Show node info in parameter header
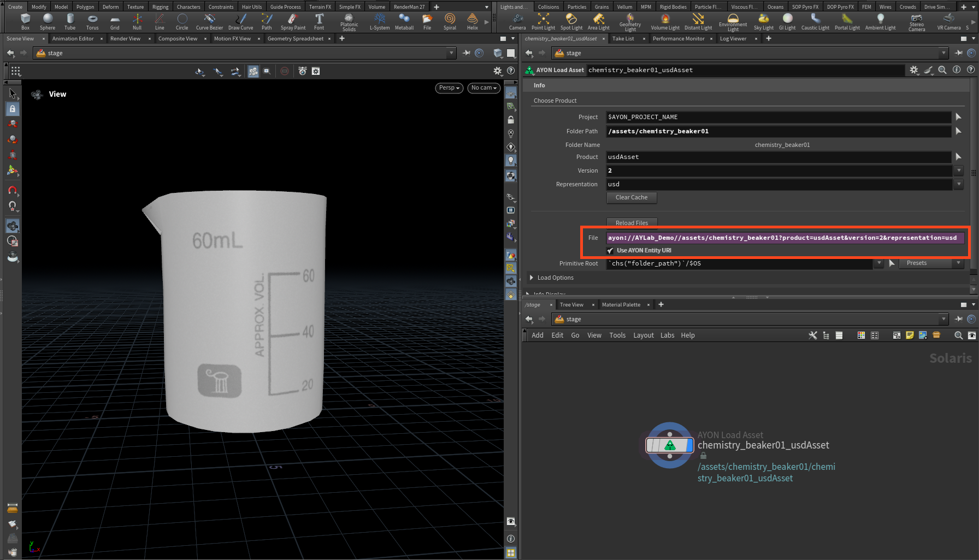This screenshot has height=560, width=979. tap(957, 70)
